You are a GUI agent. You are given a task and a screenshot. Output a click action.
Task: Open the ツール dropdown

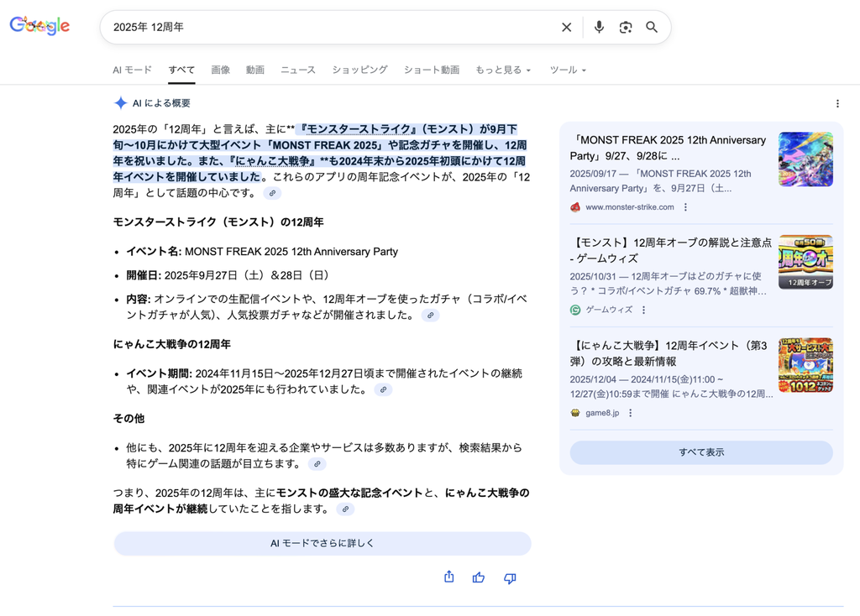tap(567, 70)
